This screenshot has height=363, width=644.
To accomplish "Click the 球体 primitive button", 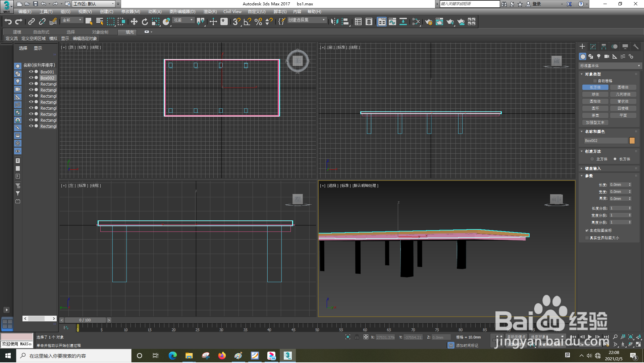I will point(595,94).
